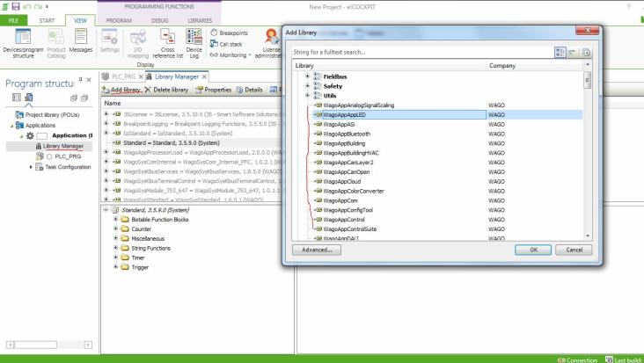Switch to PROGRAM ribbon tab

point(119,20)
